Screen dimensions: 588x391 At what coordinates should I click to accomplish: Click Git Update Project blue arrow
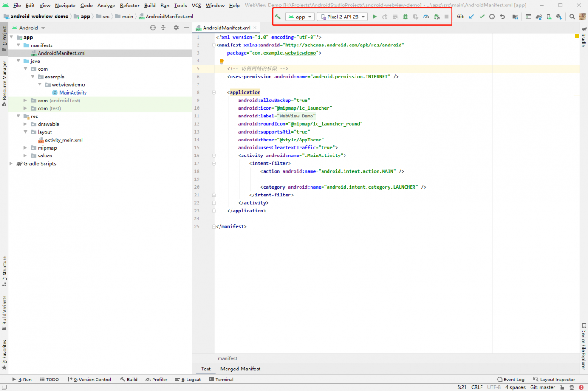[x=471, y=17]
